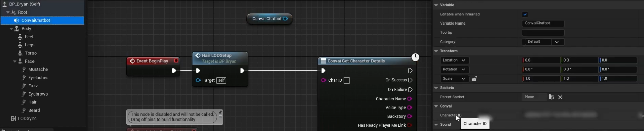Click Convai node execution input pin
Image resolution: width=644 pixels, height=131 pixels.
323,71
